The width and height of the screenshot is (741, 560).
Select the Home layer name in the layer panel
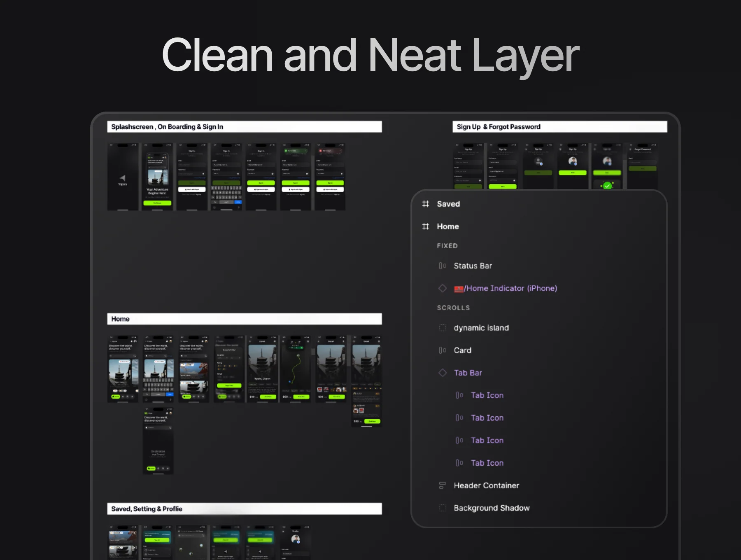(x=448, y=226)
